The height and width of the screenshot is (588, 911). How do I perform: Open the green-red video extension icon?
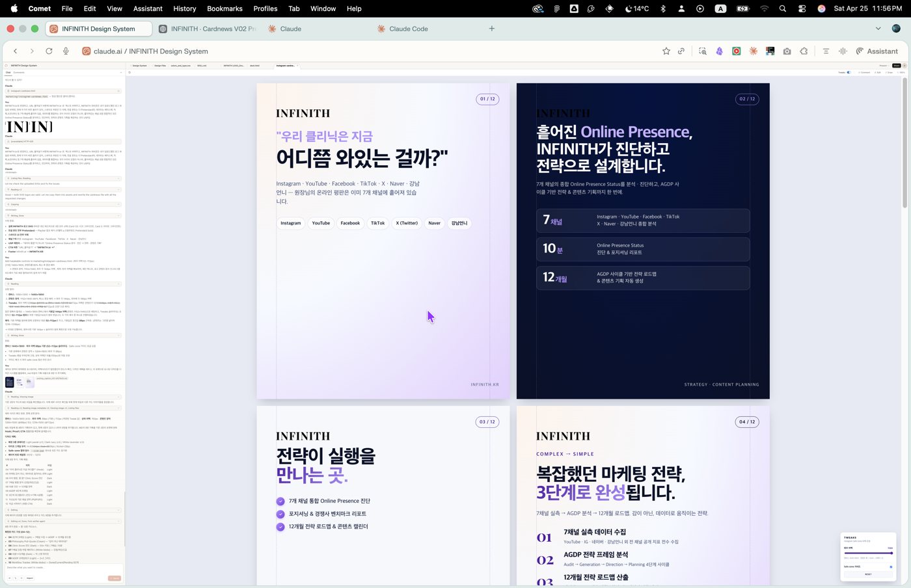[x=737, y=51]
